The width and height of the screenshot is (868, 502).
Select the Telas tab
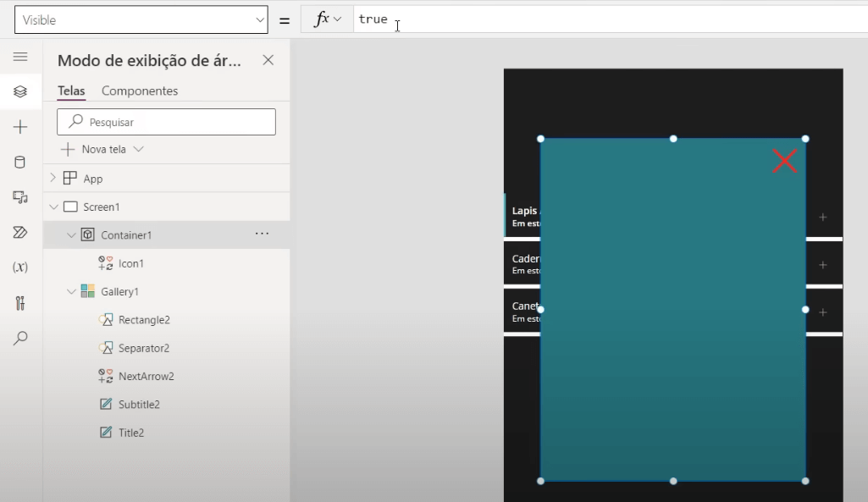tap(71, 91)
